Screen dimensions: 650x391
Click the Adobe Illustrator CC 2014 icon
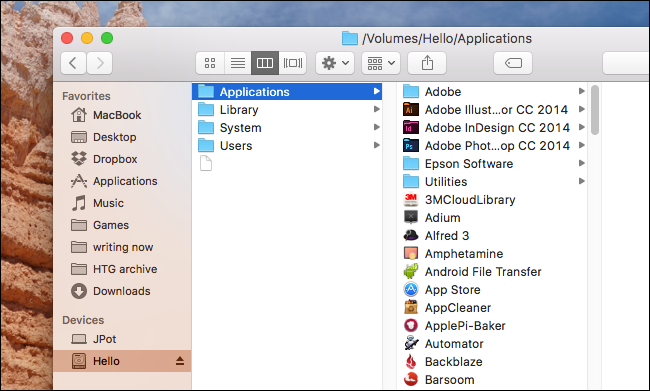coord(411,109)
